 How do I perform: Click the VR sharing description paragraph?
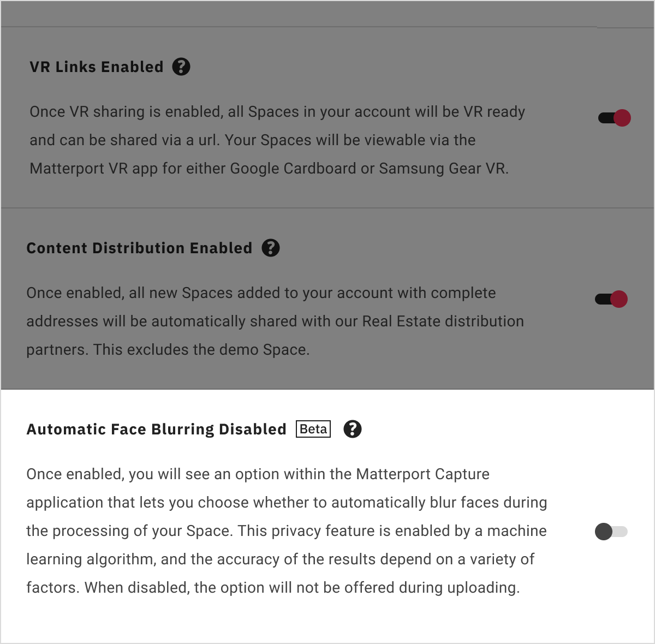pyautogui.click(x=277, y=140)
